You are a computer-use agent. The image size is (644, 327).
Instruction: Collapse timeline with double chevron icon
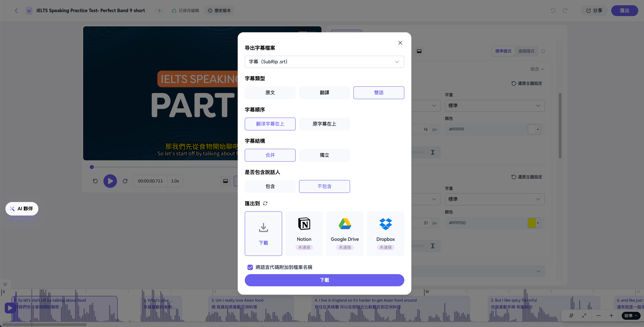(x=5, y=284)
